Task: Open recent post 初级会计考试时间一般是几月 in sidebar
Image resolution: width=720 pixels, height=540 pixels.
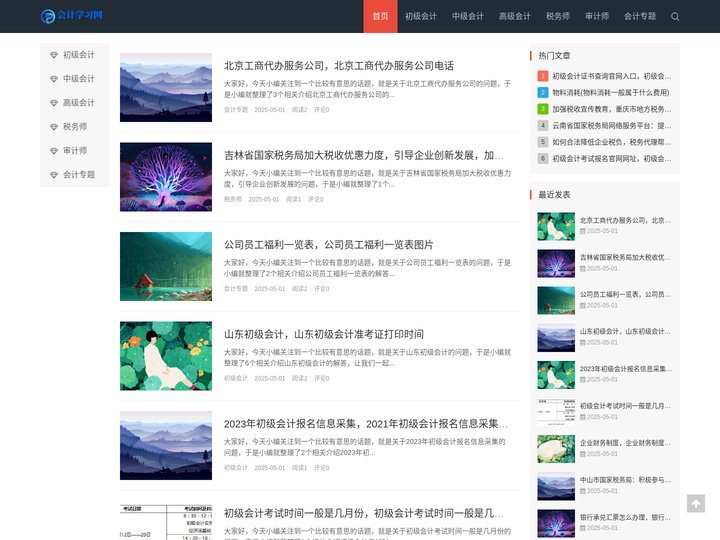Action: pos(625,406)
